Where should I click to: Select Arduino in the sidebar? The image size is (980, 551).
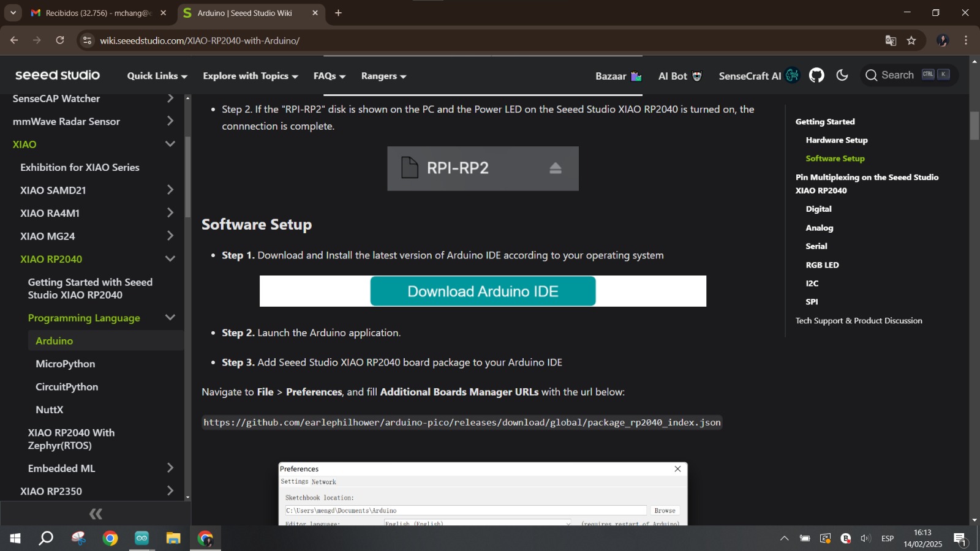[x=54, y=341]
